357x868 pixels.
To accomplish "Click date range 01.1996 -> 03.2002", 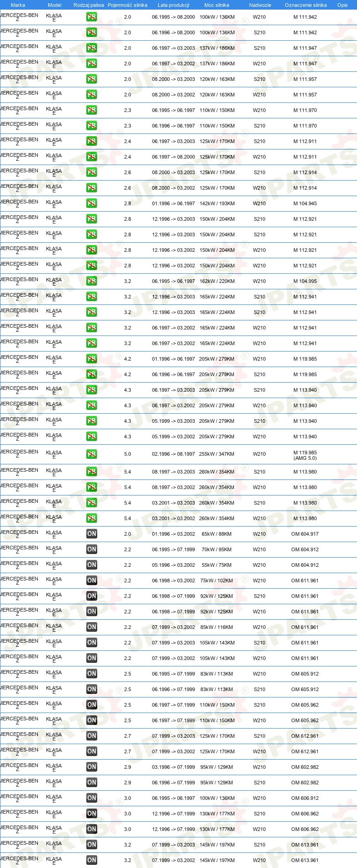I will (173, 534).
